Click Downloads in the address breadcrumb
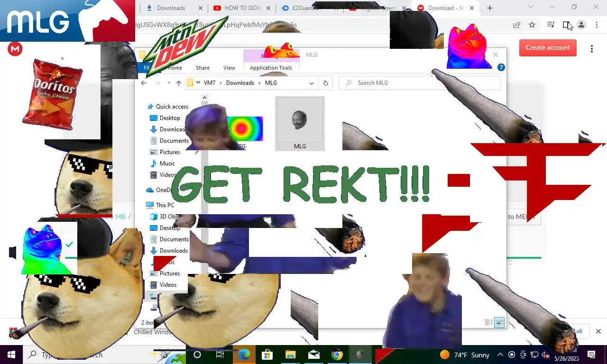The height and width of the screenshot is (364, 607). coord(240,83)
